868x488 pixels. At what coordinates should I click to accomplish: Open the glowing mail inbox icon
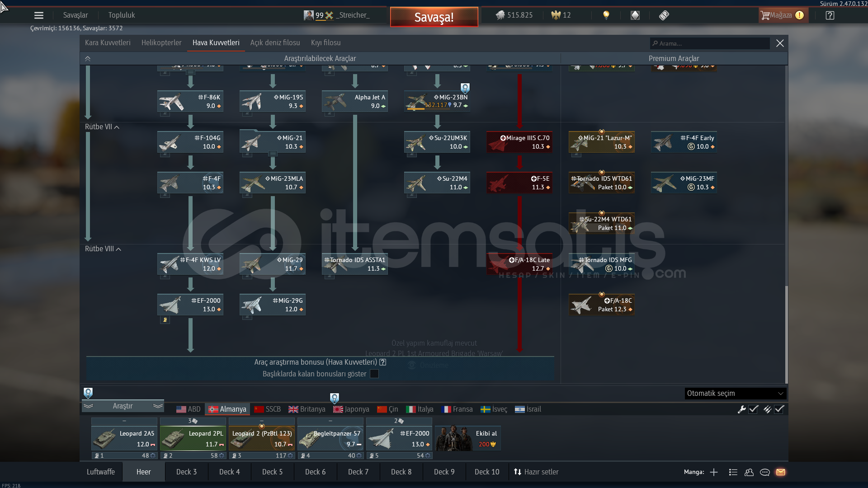click(x=781, y=472)
